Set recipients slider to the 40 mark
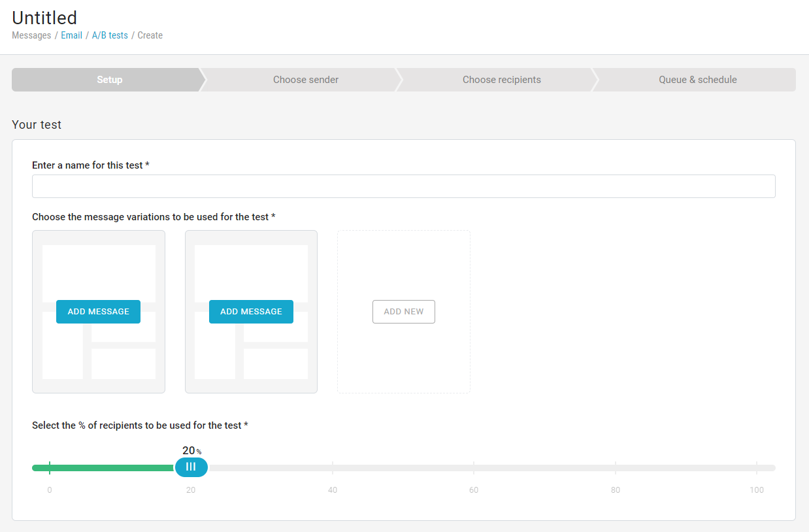 (333, 468)
